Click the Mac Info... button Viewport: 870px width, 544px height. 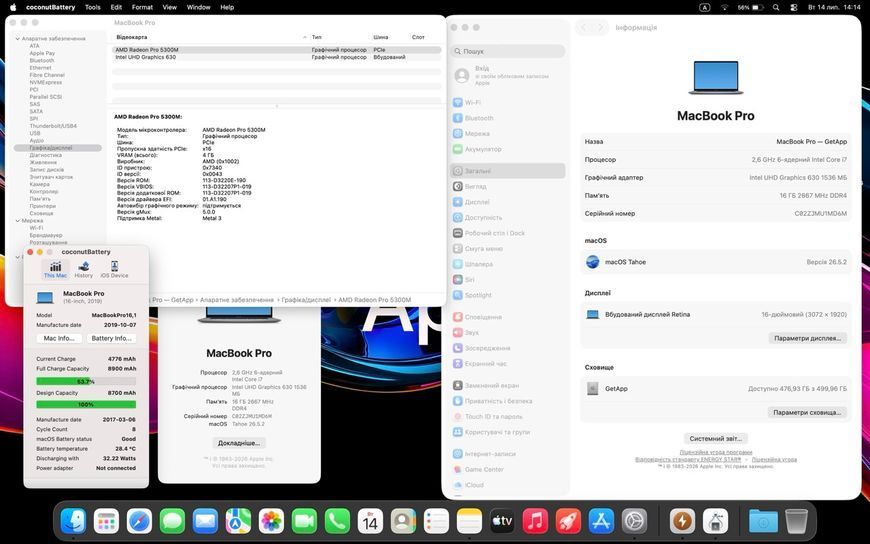(x=59, y=338)
